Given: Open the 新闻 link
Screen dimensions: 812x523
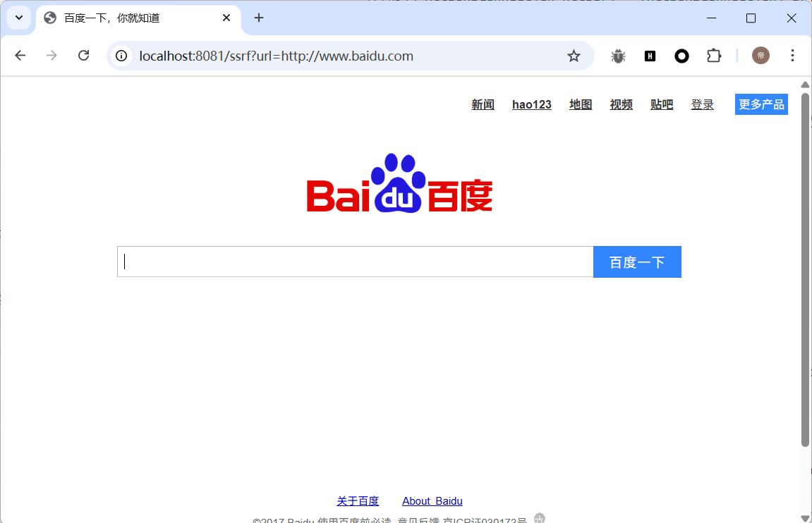Looking at the screenshot, I should 483,104.
